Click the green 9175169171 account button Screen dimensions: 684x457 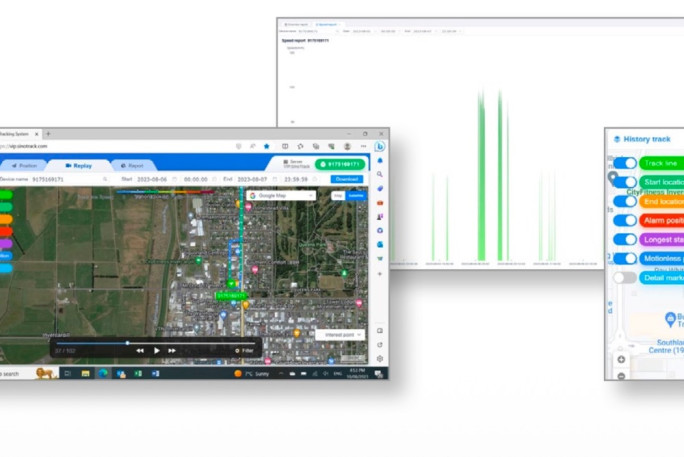340,163
